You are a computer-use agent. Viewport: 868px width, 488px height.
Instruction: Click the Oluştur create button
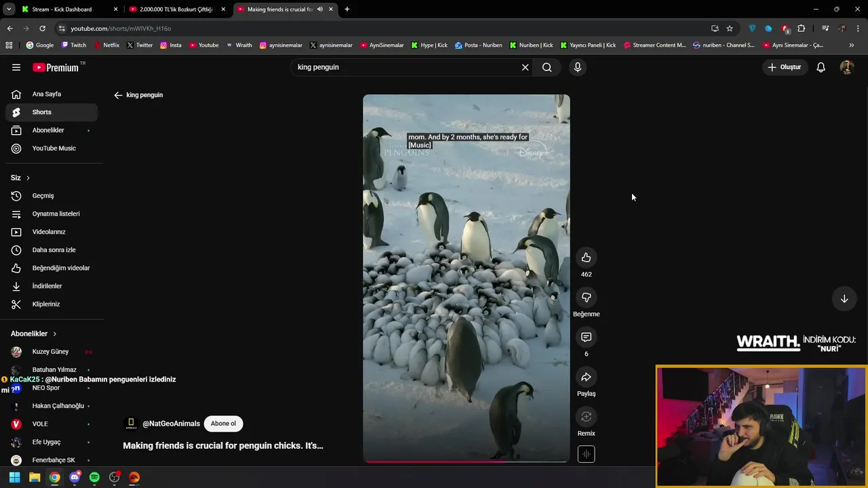(x=784, y=67)
